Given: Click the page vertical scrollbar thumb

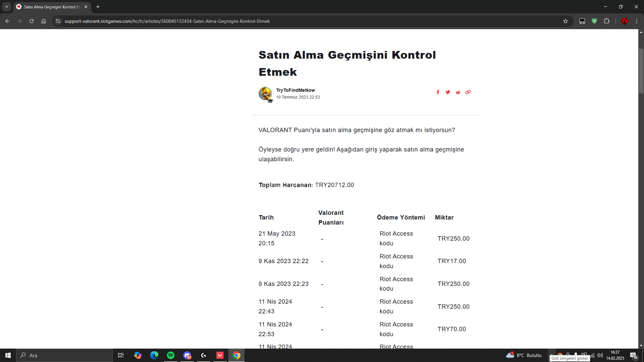Looking at the screenshot, I should [641, 71].
